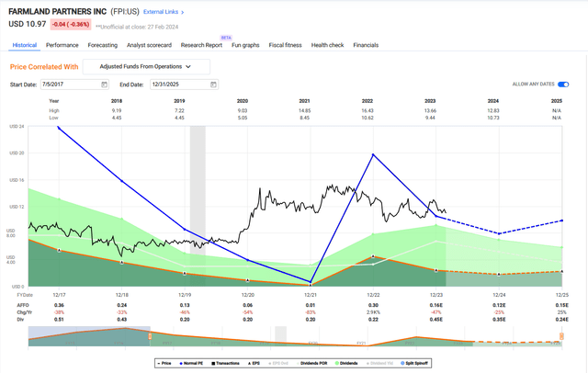
Task: Click the External Links chevron arrow
Action: click(183, 12)
